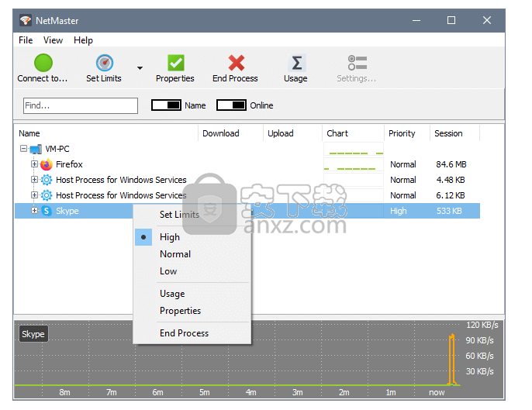Click the Chart column header

coord(337,133)
